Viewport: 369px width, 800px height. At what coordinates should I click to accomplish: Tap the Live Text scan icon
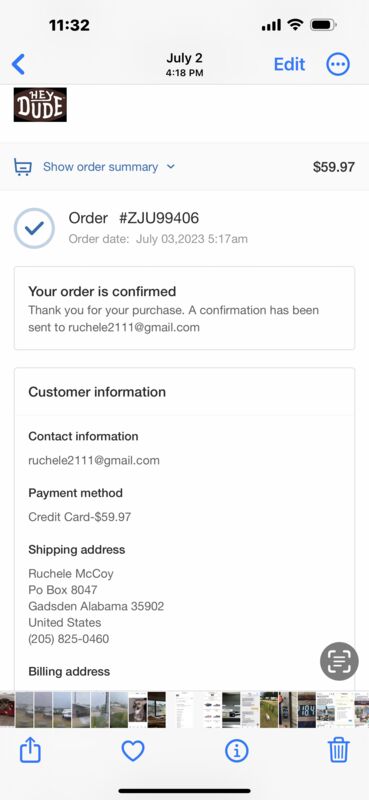(x=339, y=661)
